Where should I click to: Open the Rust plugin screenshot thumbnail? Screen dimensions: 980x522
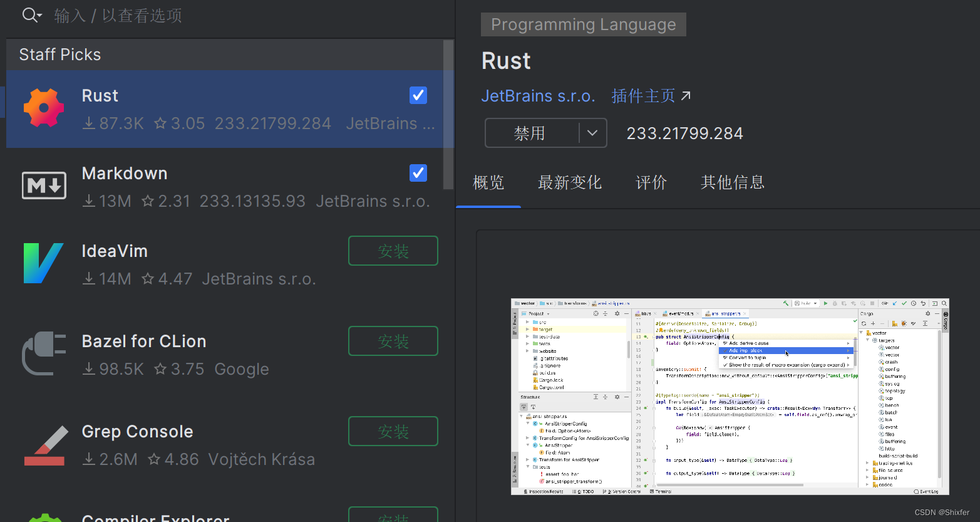coord(730,397)
